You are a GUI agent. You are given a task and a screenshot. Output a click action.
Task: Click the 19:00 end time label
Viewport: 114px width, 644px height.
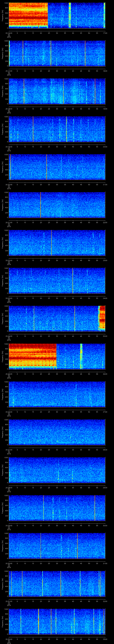click(x=105, y=109)
